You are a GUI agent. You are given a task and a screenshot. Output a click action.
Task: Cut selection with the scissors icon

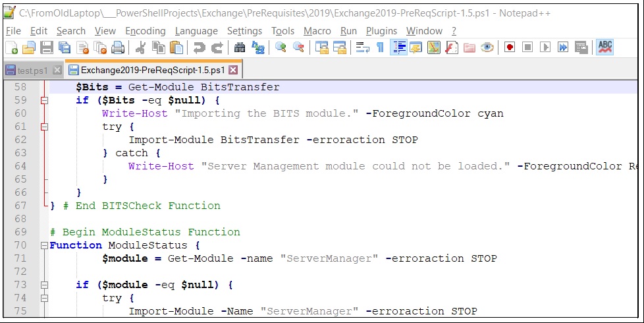click(x=140, y=47)
